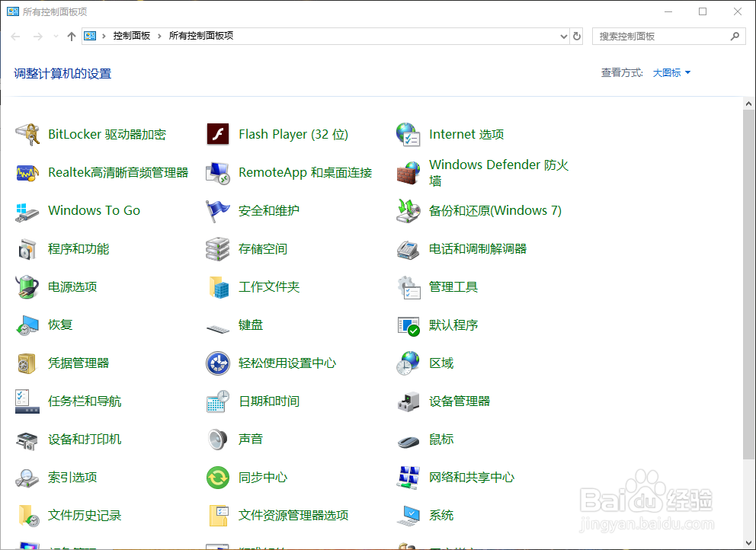Click the window title bar control panel icon
This screenshot has height=550, width=756.
tap(12, 11)
